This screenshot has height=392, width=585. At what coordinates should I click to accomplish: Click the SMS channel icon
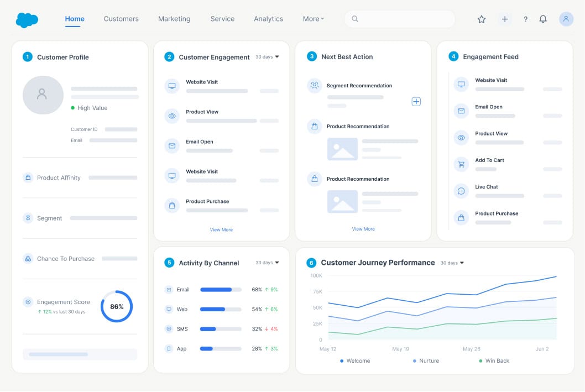169,329
